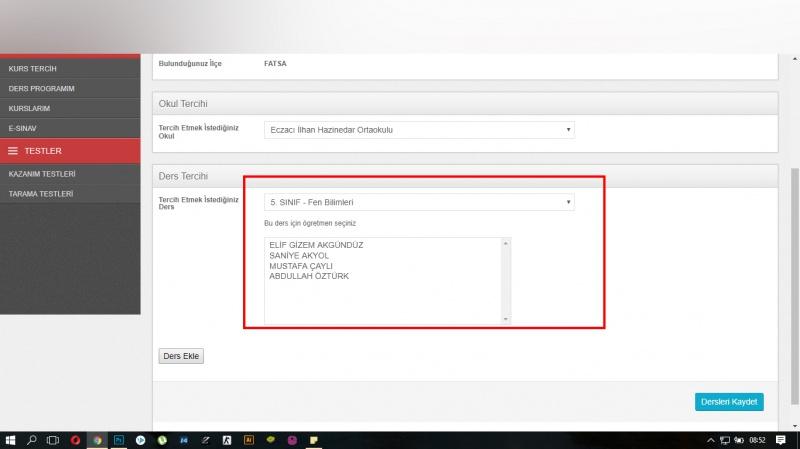
Task: Open the Windows Start menu
Action: click(10, 440)
